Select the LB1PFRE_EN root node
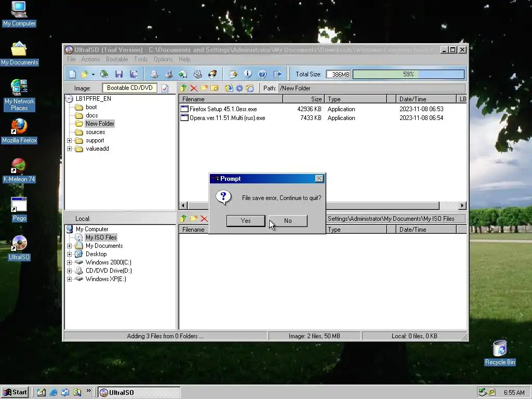The height and width of the screenshot is (399, 532). tap(94, 98)
